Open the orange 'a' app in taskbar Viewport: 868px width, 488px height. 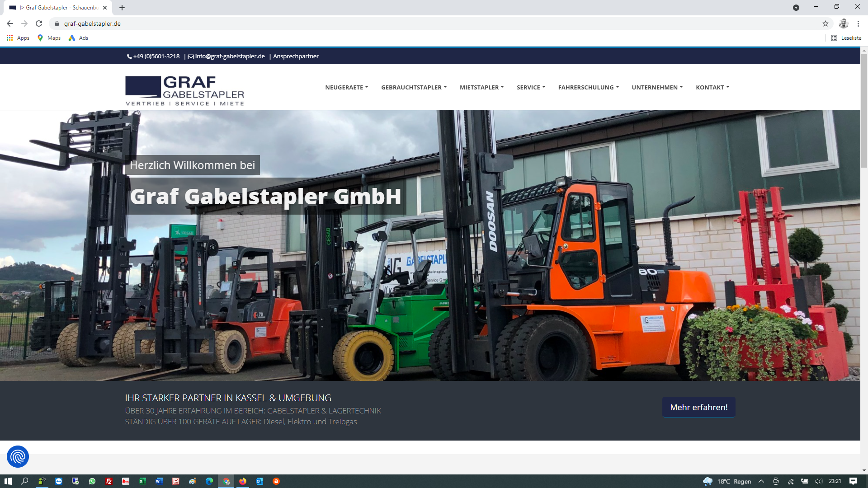(276, 481)
